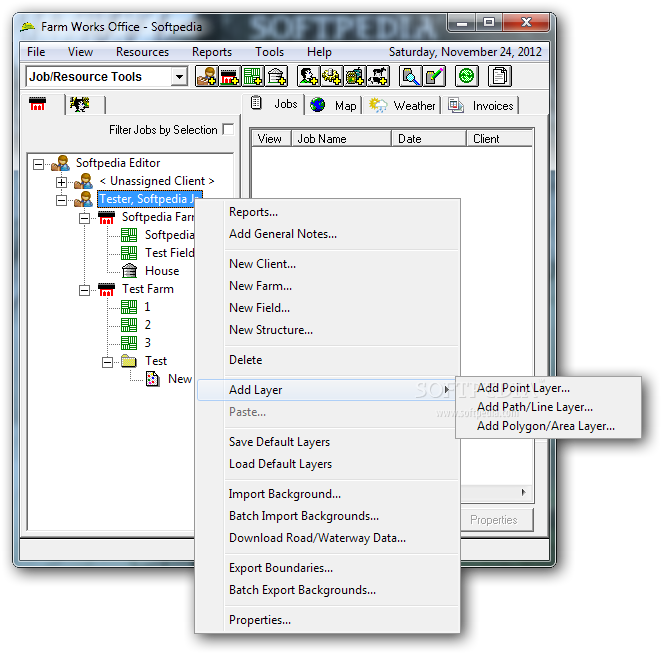The height and width of the screenshot is (654, 662).
Task: Open the View menu
Action: coord(80,52)
